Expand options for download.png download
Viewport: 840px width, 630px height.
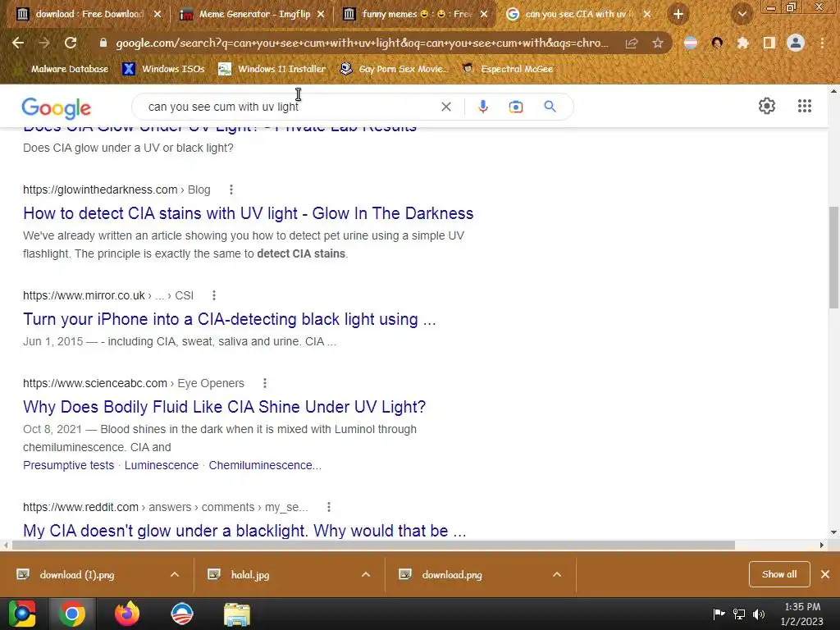click(557, 574)
